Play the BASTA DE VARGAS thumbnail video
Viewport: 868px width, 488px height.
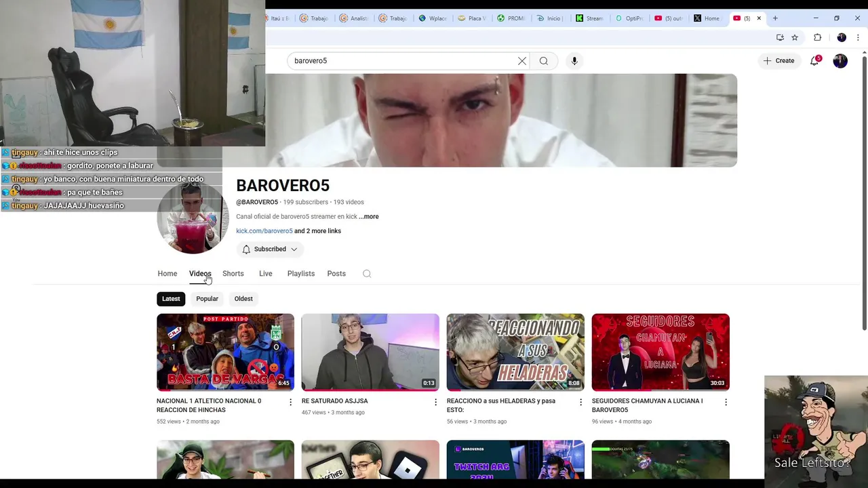[x=226, y=352]
